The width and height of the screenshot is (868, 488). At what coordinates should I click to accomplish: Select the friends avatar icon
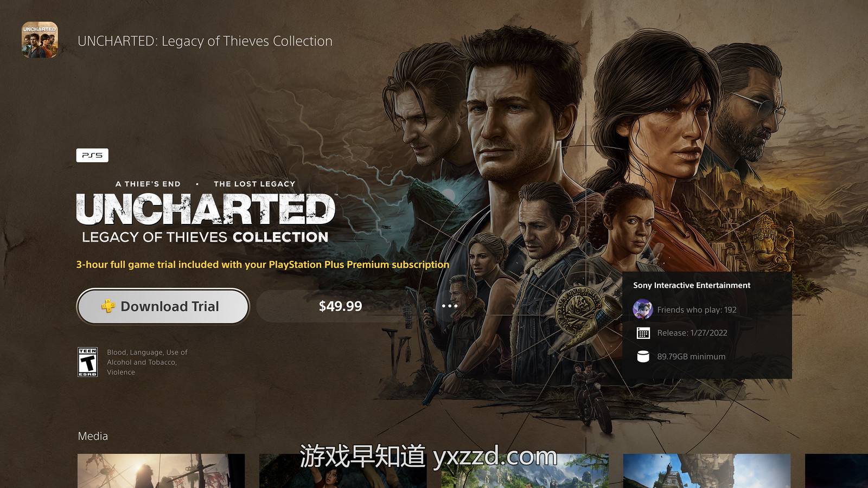pos(643,310)
